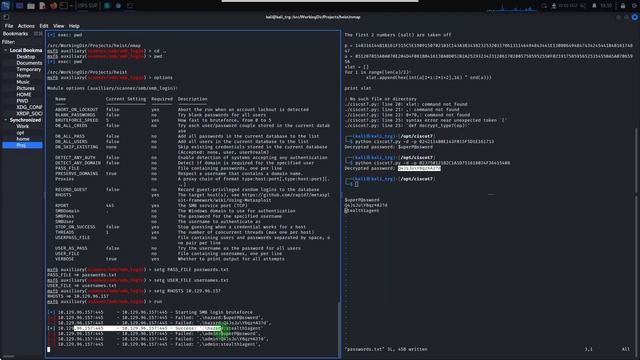The image size is (640, 360).
Task: Click the CPU graph monitor in panel
Action: pyautogui.click(x=511, y=7)
